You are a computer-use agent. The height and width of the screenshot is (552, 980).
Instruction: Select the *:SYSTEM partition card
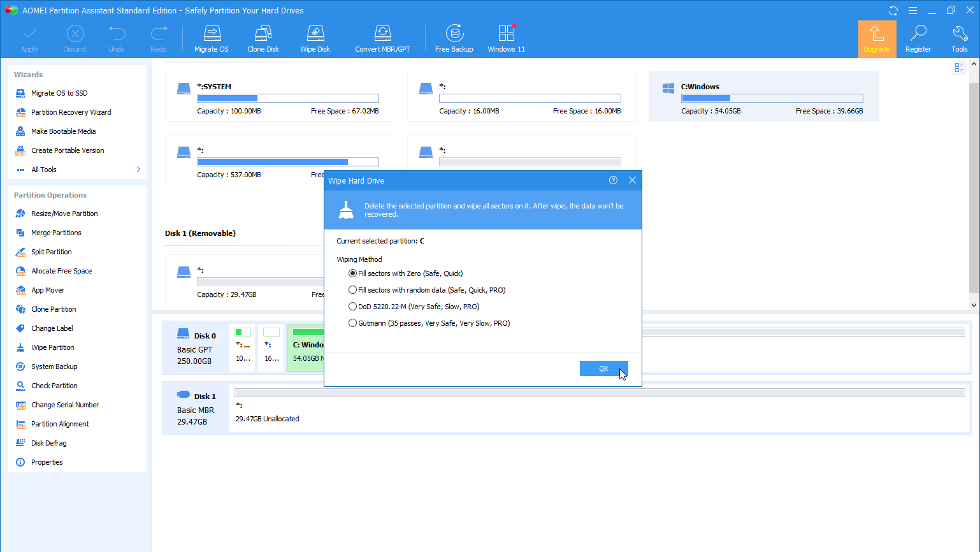280,96
